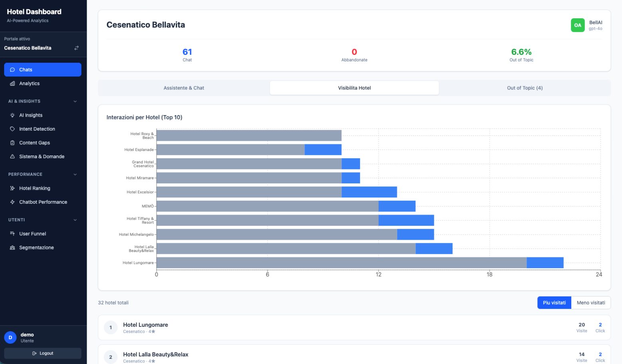Switch to Assistente & Chat tab
This screenshot has height=364, width=622.
click(184, 88)
